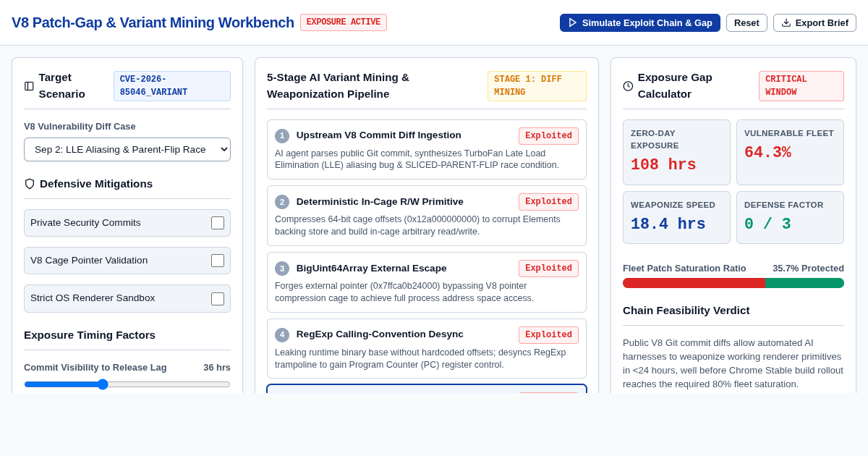Click Strict OS Renderer Sandbox label
This screenshot has height=456, width=868.
[x=93, y=298]
